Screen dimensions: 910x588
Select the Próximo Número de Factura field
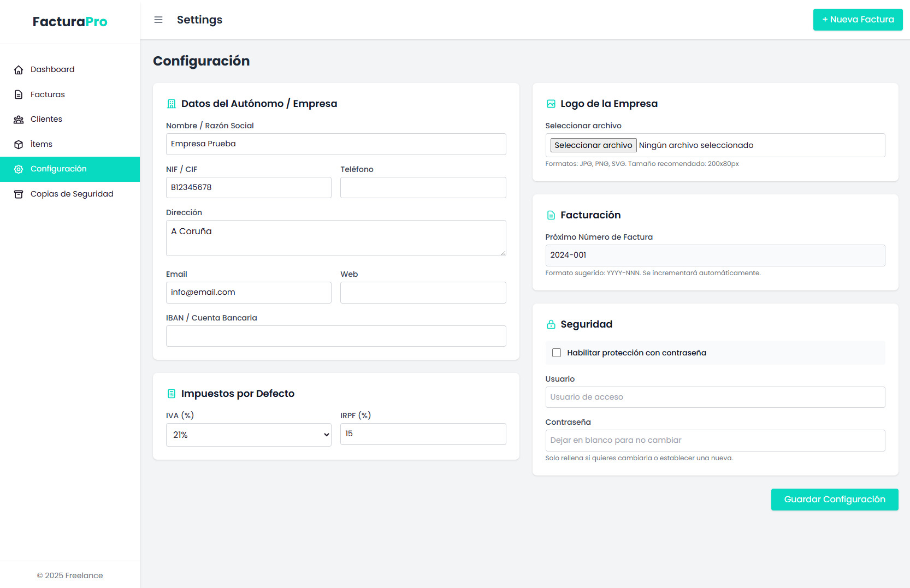click(x=715, y=256)
